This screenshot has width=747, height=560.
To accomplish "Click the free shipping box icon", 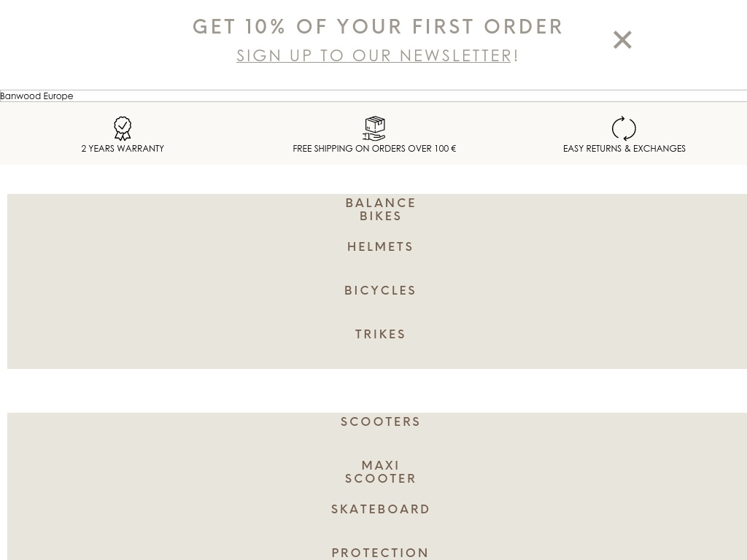I will pos(374,128).
